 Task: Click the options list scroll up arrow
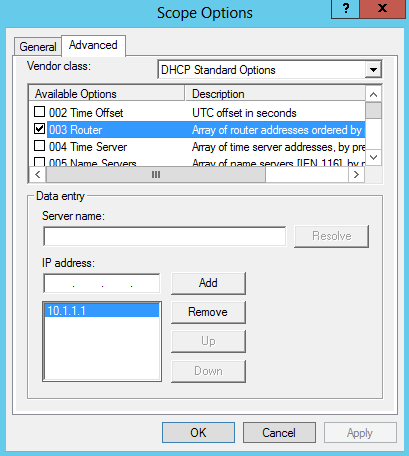click(373, 95)
